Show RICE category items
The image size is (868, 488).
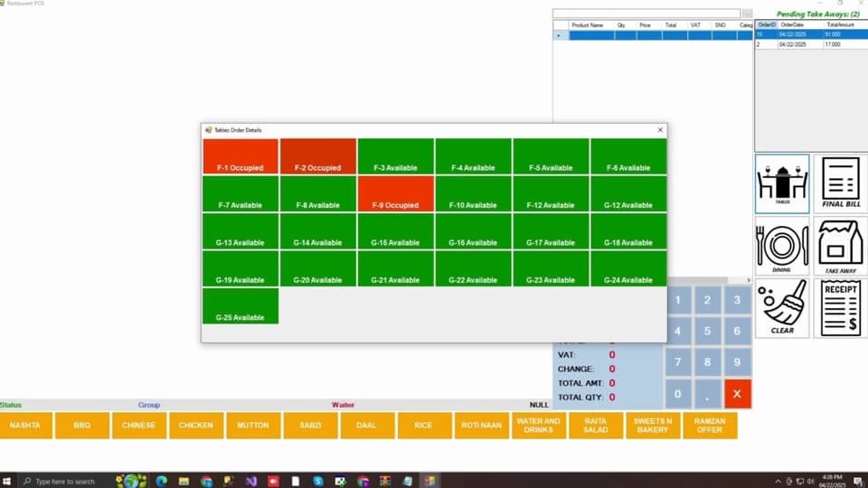point(424,426)
